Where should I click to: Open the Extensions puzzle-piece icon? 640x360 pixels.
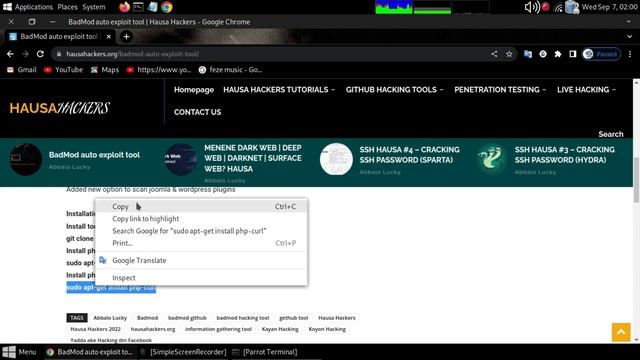[558, 54]
